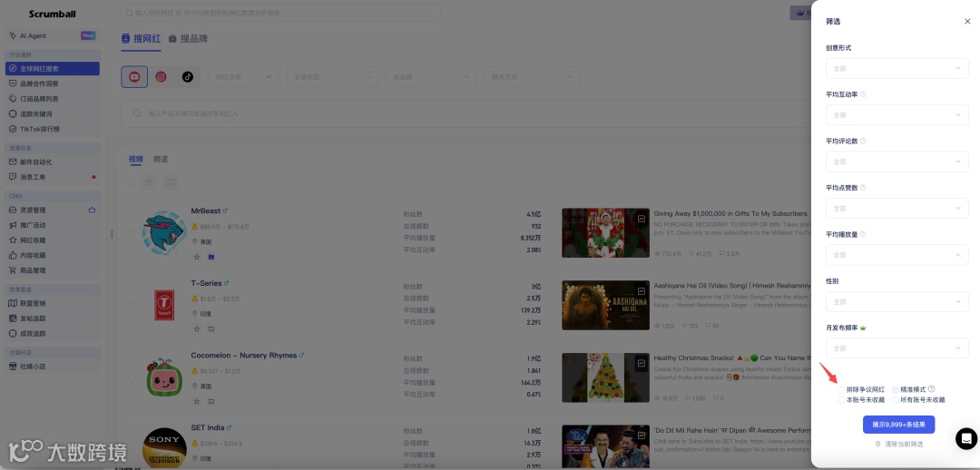Open 推广活动 in the sidebar

[53, 225]
